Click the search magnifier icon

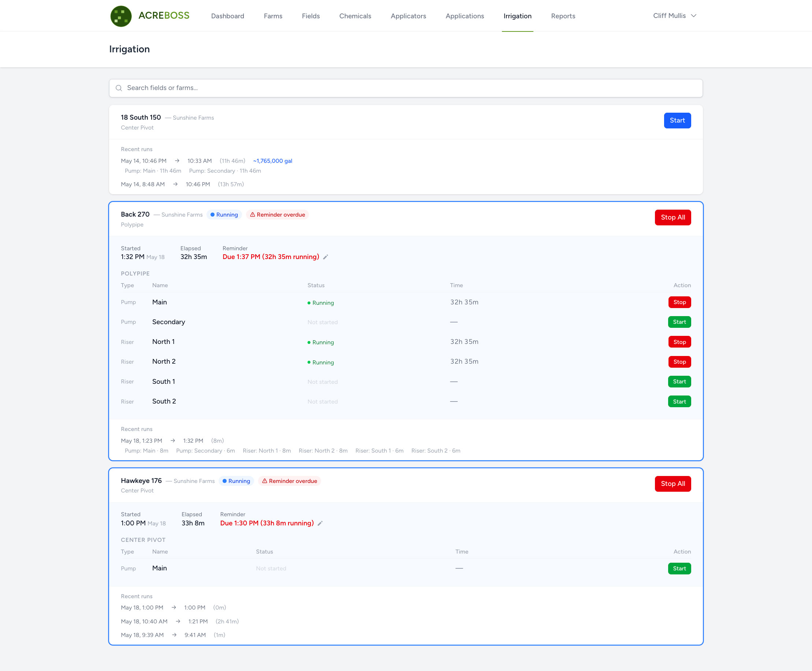119,88
